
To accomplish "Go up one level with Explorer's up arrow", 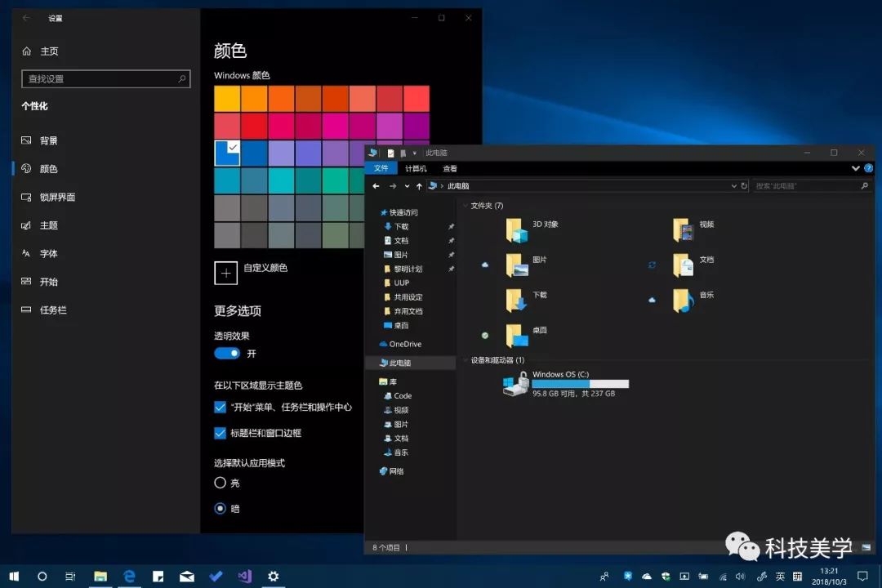I will [419, 185].
